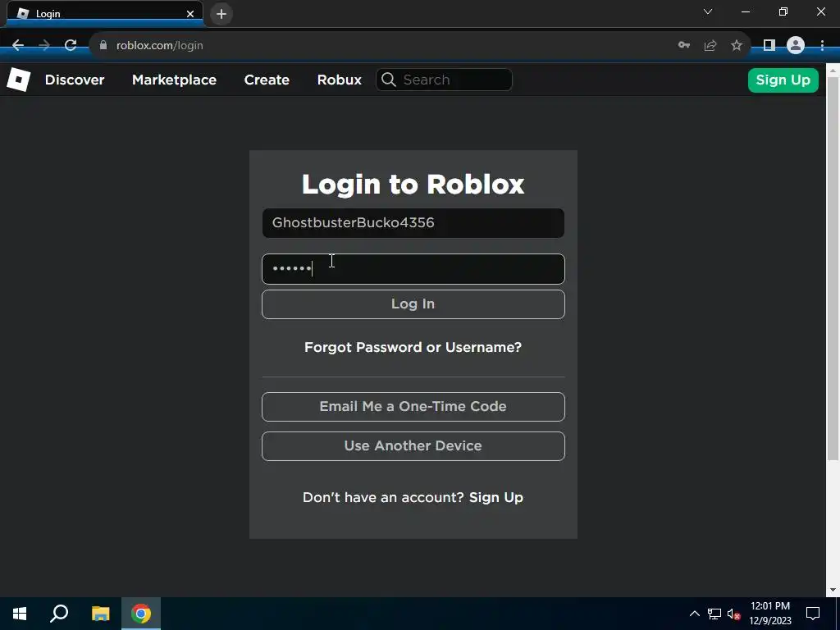The width and height of the screenshot is (840, 630).
Task: Click the browser forward arrow
Action: [44, 46]
